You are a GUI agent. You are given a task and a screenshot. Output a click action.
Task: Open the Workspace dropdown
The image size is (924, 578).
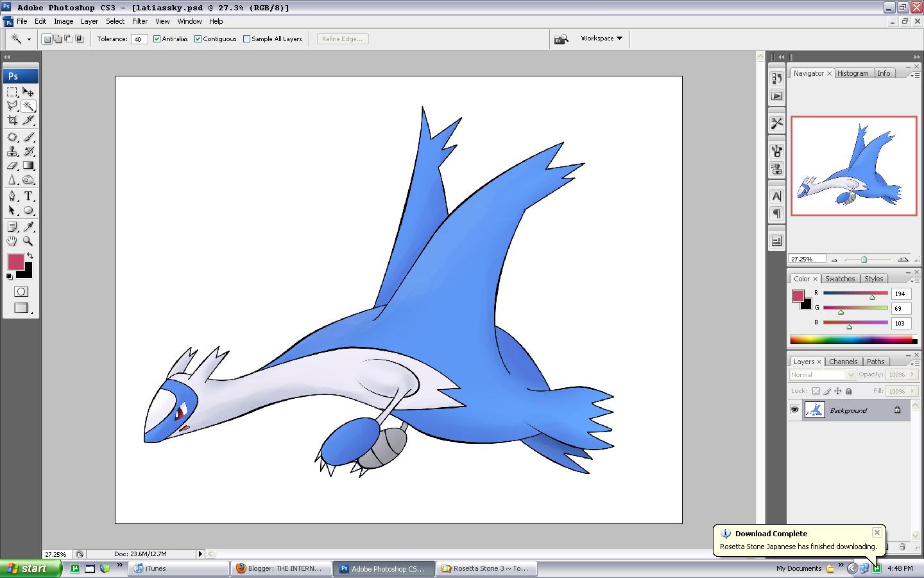pos(601,39)
